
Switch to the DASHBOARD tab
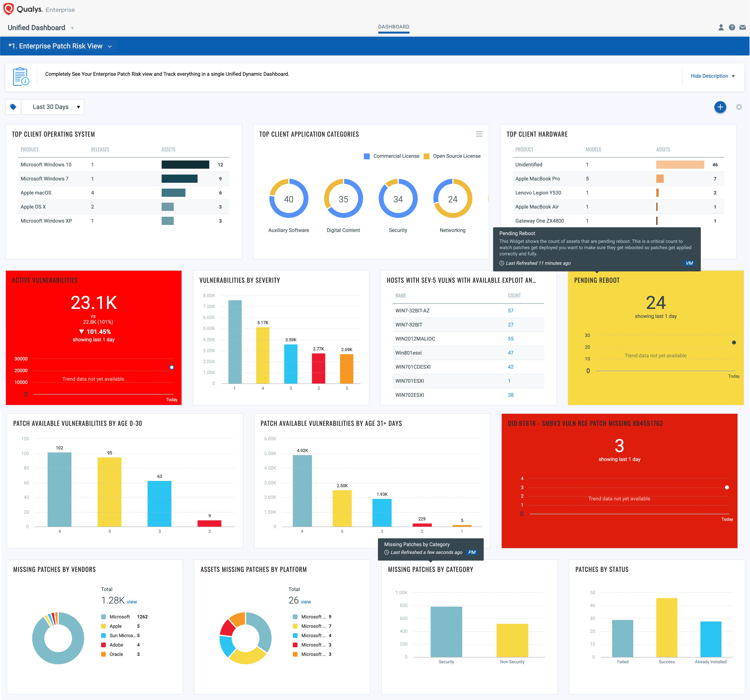coord(394,26)
